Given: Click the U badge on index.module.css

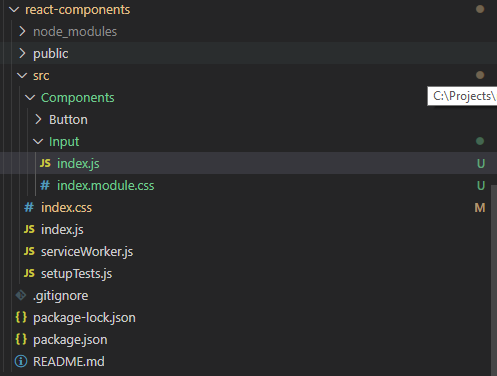Looking at the screenshot, I should pyautogui.click(x=481, y=186).
